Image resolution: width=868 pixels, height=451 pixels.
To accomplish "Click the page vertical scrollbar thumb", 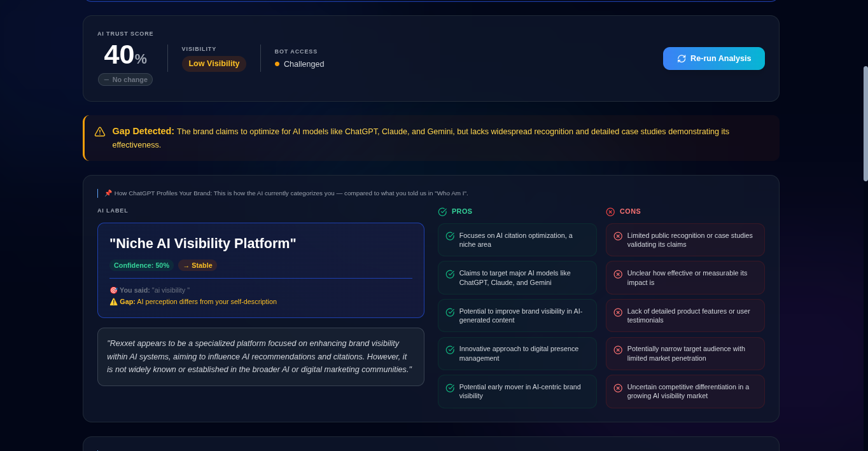I will tap(865, 123).
